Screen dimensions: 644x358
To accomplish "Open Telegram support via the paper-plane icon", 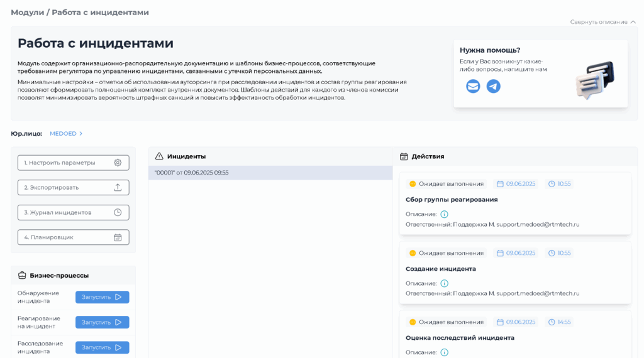I will pos(493,86).
